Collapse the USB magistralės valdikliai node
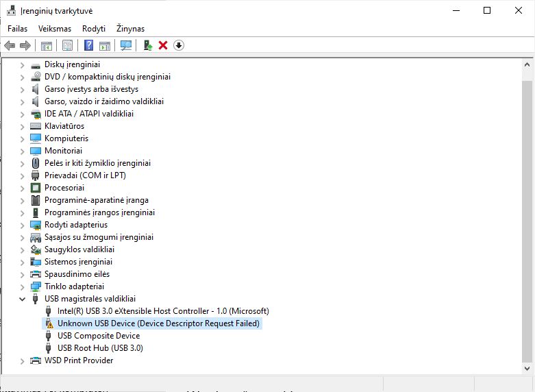Screen dimensions: 535x392 (x=23, y=299)
